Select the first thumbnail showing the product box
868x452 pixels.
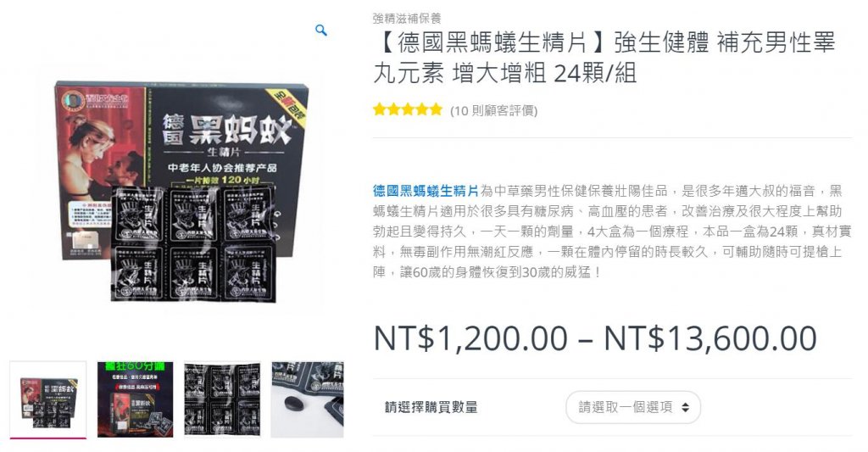click(x=48, y=400)
